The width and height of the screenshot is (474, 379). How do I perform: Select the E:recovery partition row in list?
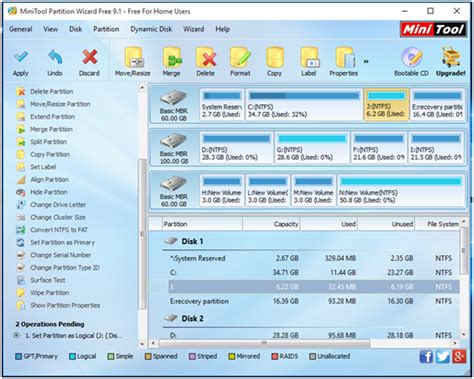[x=313, y=301]
